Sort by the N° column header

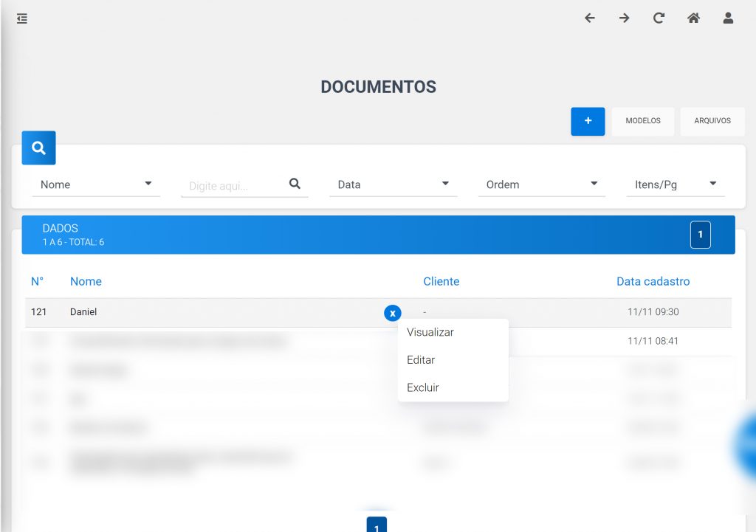[x=37, y=281]
